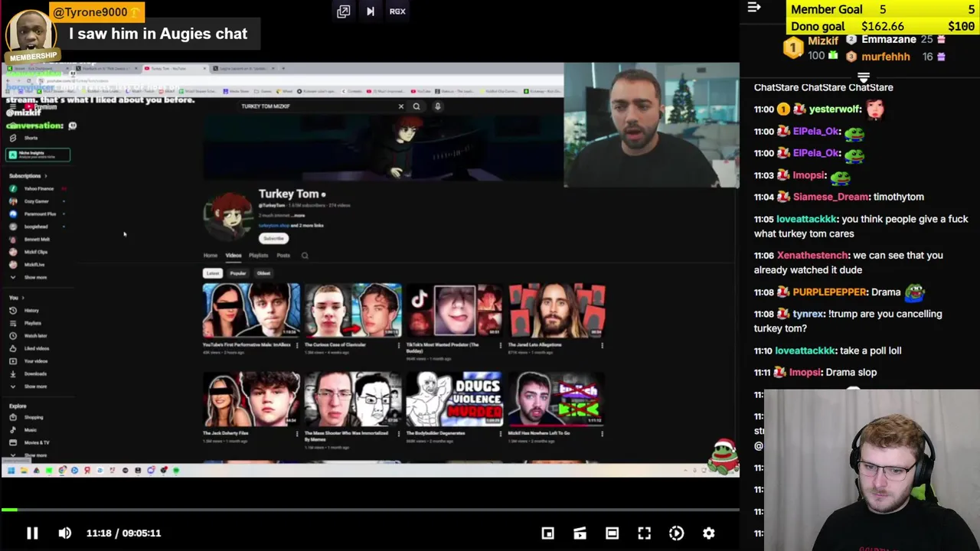
Task: Seek on the video progress bar
Action: [x=370, y=510]
